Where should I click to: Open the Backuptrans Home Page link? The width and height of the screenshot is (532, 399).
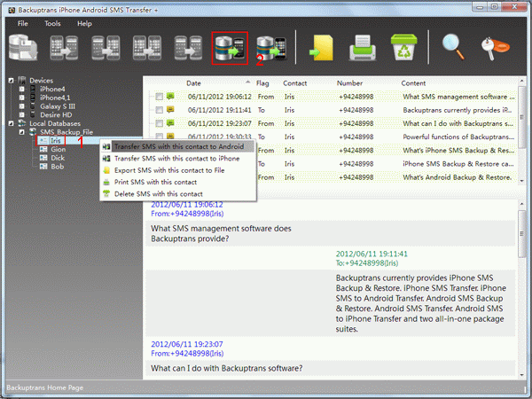(x=45, y=387)
